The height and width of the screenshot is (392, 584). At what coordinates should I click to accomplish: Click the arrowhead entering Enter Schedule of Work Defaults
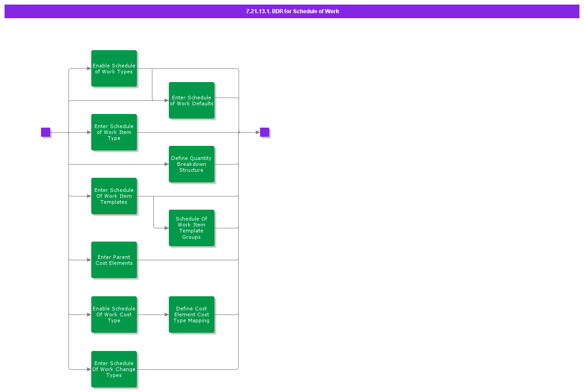click(x=166, y=100)
